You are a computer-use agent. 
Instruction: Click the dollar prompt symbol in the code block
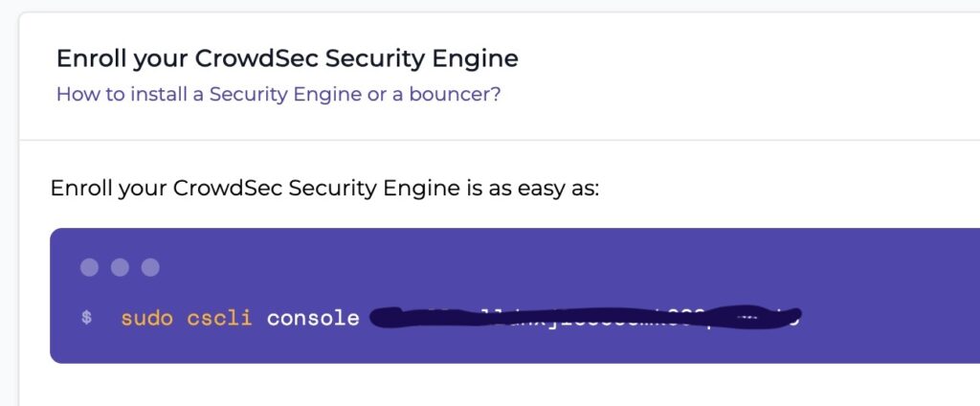tap(87, 318)
